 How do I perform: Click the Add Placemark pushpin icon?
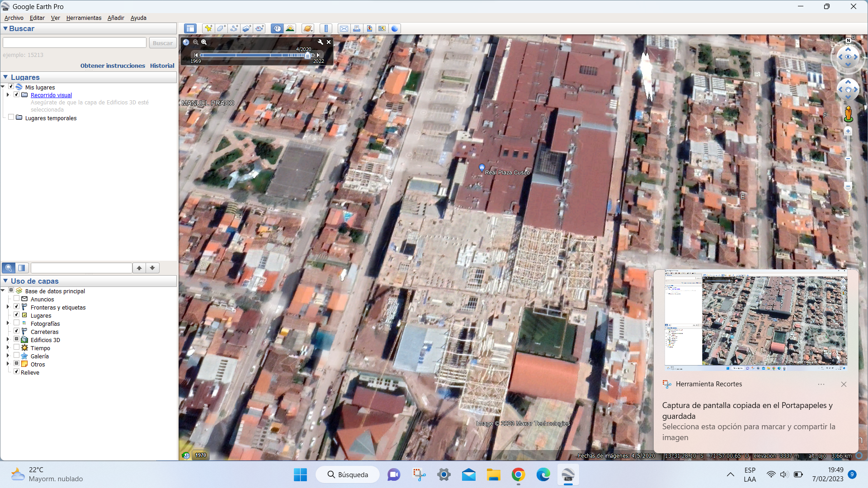click(208, 28)
